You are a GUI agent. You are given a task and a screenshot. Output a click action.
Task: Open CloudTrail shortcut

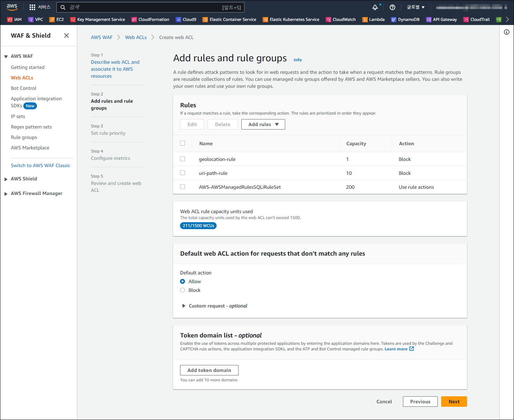tap(476, 20)
